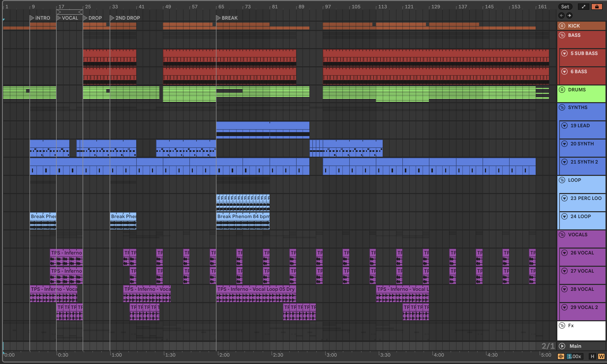Jump to previous locator arrow

point(561,16)
